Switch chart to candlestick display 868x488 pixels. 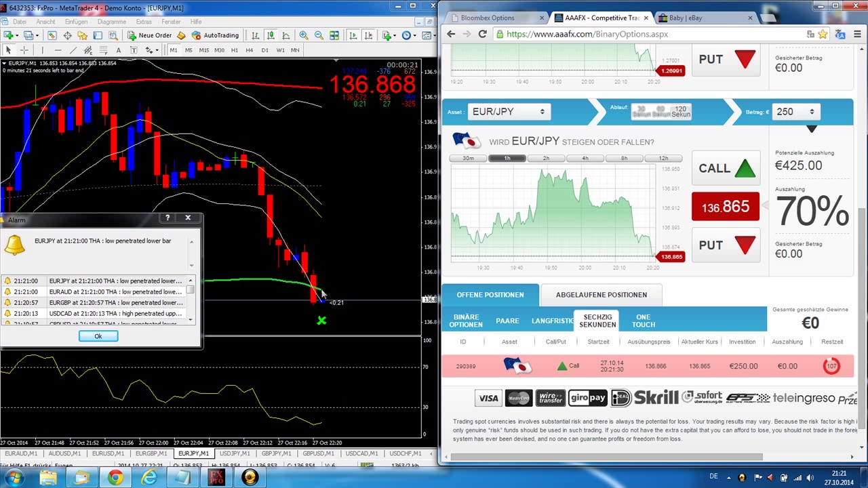point(271,35)
